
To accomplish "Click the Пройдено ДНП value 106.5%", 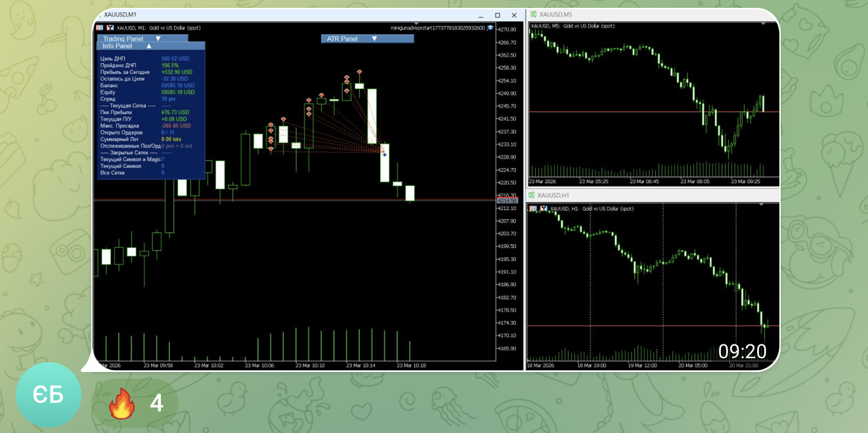I will coord(170,66).
